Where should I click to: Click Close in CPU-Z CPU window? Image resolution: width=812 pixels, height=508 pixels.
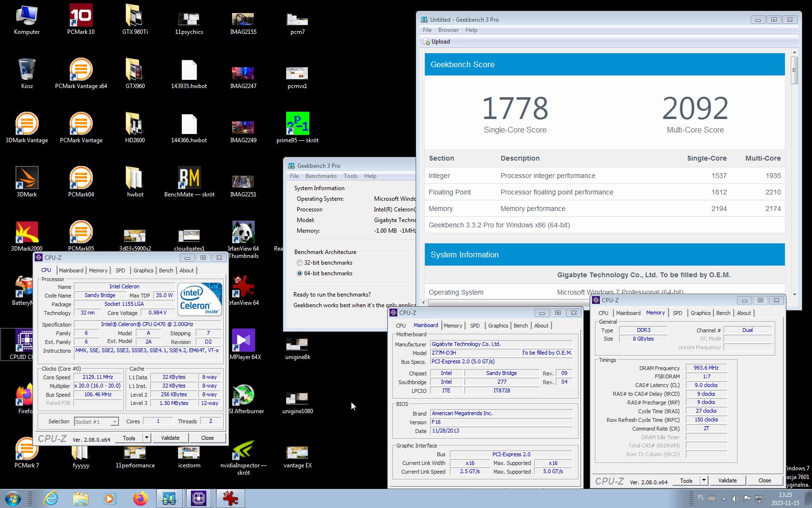(x=207, y=438)
